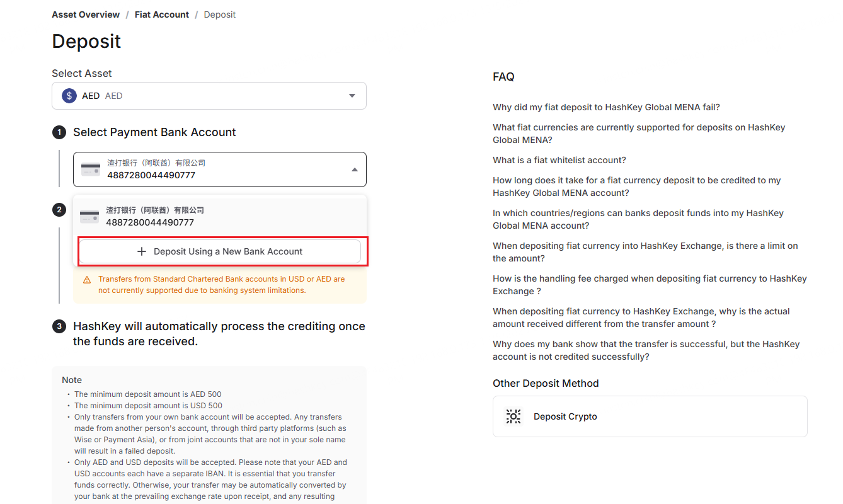Screen dimensions: 843x504
Task: Click the plus icon to add new bank account
Action: point(141,251)
